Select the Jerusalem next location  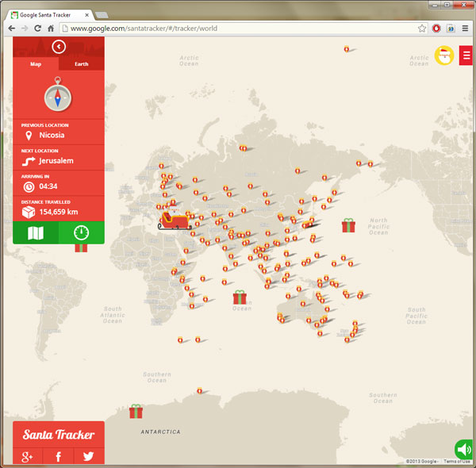(x=56, y=160)
